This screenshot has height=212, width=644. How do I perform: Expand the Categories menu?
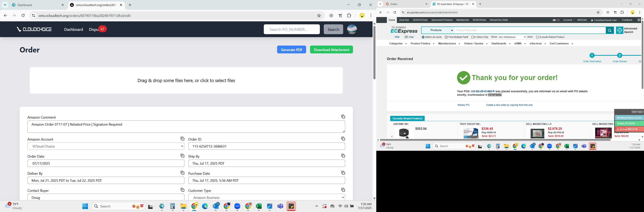[398, 44]
